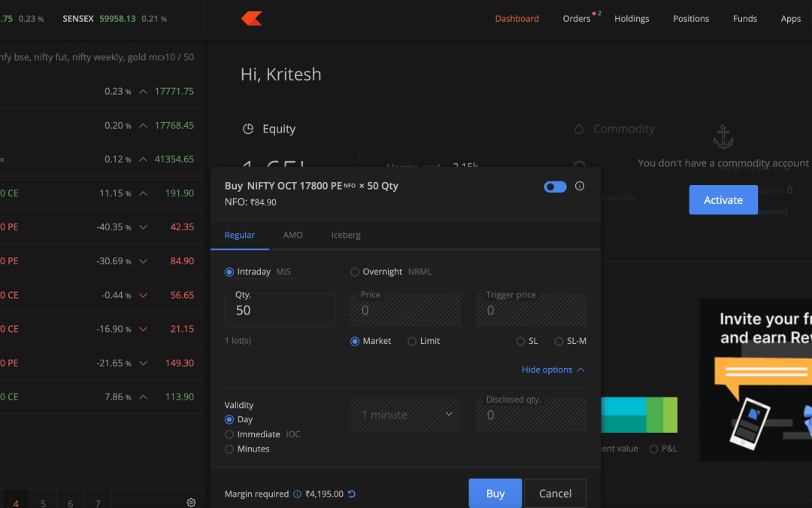The width and height of the screenshot is (812, 508).
Task: Click up arrow beside 113.90
Action: (144, 397)
